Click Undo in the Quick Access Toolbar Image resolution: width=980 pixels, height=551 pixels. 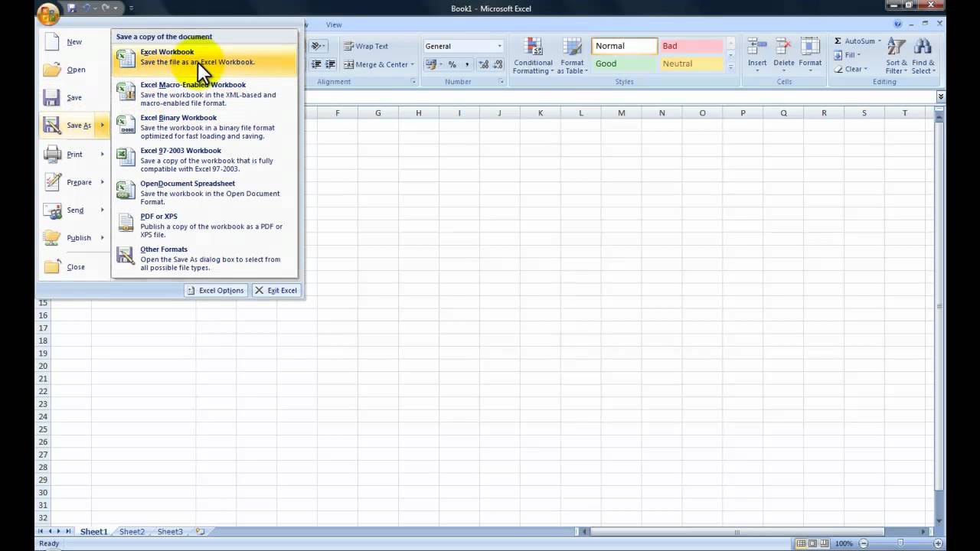point(87,8)
